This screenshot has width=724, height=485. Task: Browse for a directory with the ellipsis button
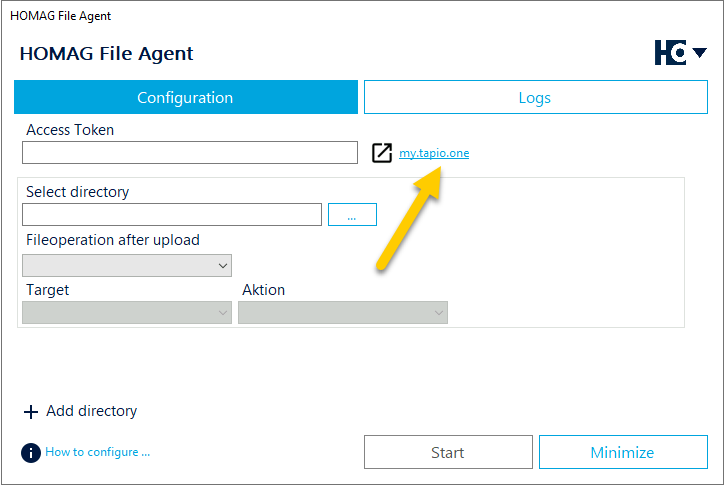pos(352,214)
